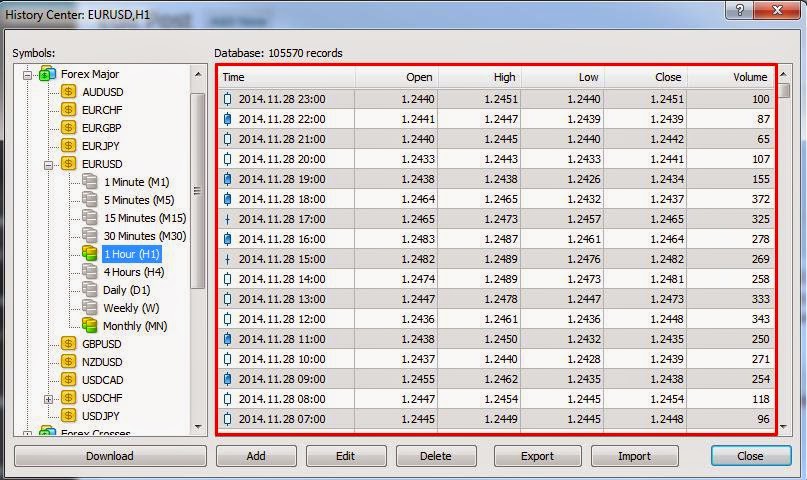This screenshot has height=480, width=807.
Task: Click open price 1.2483 in 16:00 row
Action: (x=418, y=239)
